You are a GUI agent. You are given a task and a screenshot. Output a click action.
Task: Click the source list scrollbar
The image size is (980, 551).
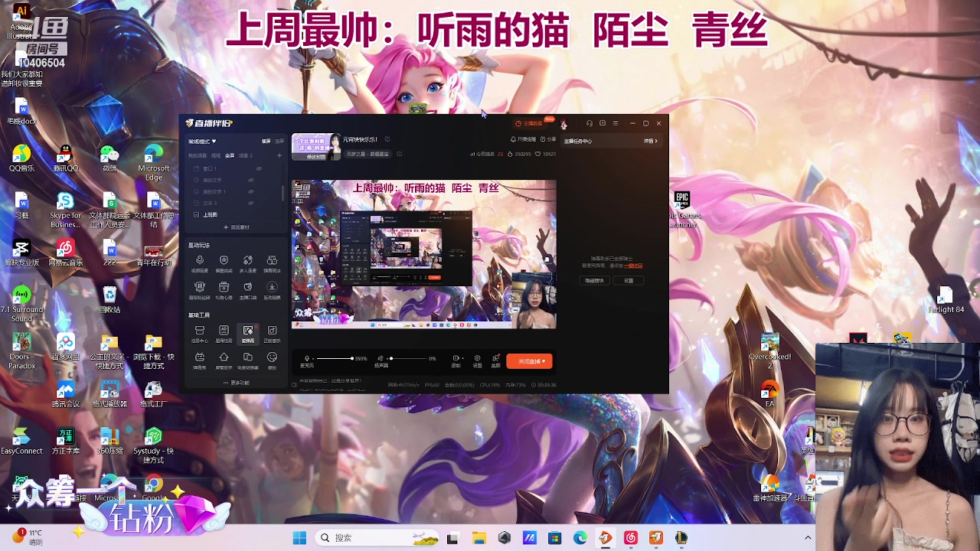(283, 193)
